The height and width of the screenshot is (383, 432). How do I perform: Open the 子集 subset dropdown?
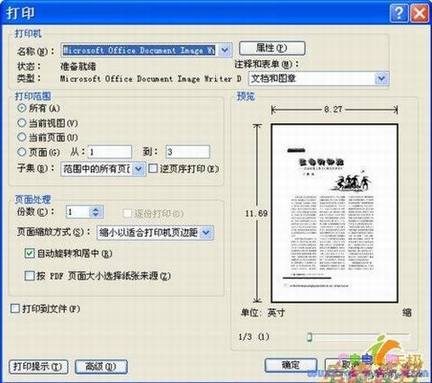pos(139,169)
